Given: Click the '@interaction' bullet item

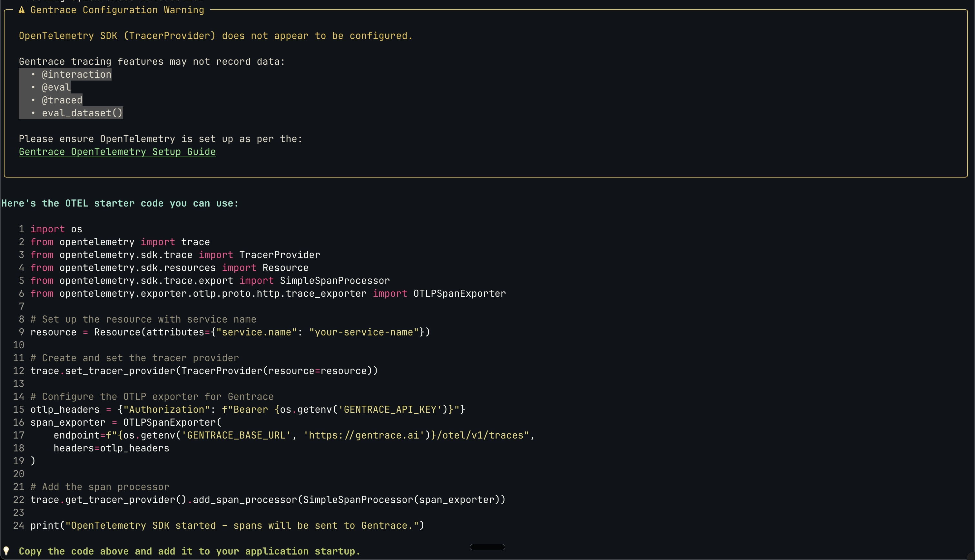Looking at the screenshot, I should pyautogui.click(x=76, y=75).
